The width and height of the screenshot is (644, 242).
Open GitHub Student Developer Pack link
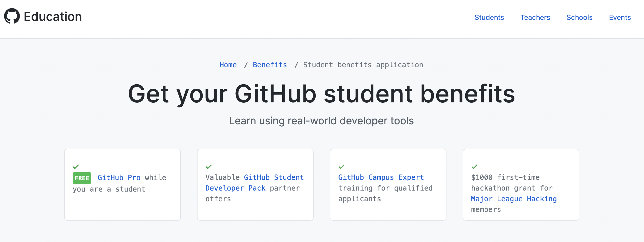click(x=255, y=183)
